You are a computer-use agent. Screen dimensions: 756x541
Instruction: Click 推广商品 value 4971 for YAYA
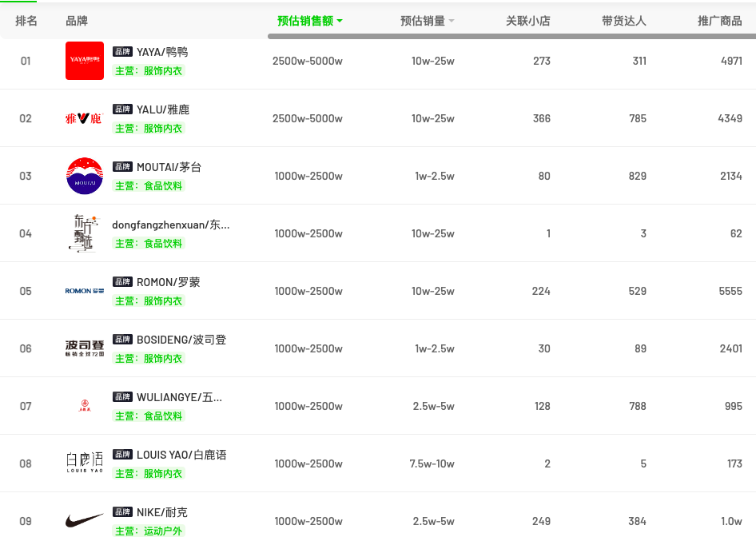click(x=731, y=61)
